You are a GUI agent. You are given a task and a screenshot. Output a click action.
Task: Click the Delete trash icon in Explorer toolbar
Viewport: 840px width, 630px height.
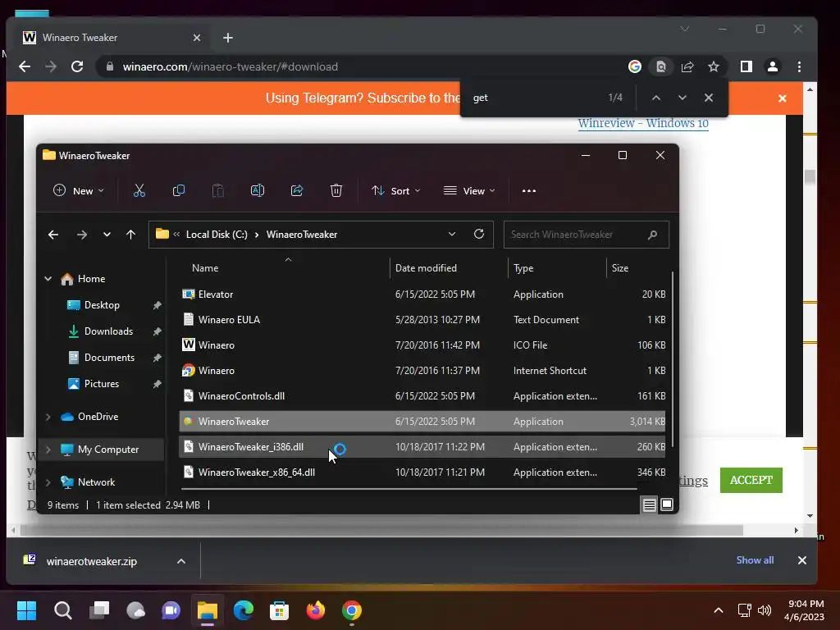[x=336, y=190]
